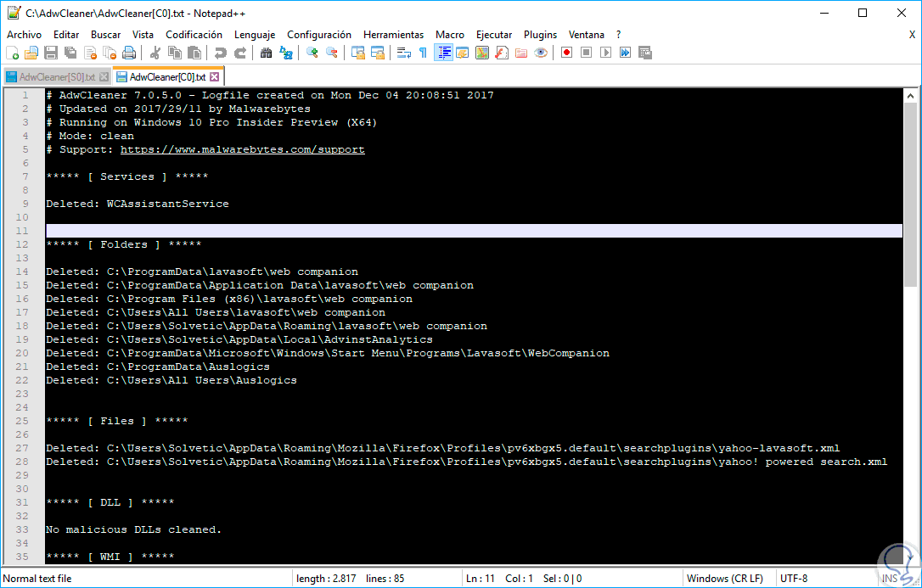922x588 pixels.
Task: Save all files with the Save All icon
Action: (x=70, y=53)
